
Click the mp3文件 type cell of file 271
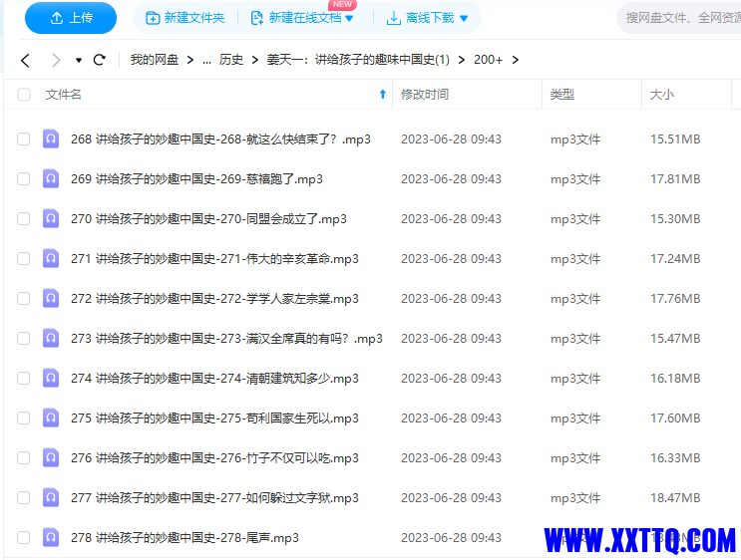tap(575, 259)
